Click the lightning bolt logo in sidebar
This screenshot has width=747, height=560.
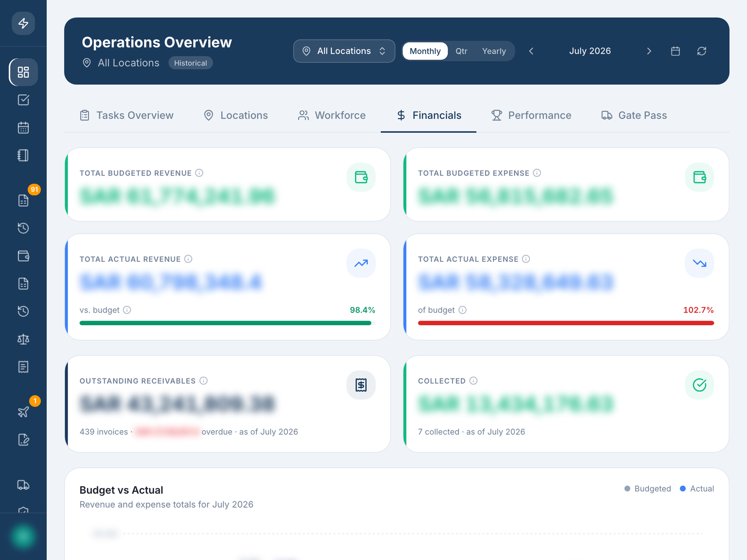click(23, 23)
